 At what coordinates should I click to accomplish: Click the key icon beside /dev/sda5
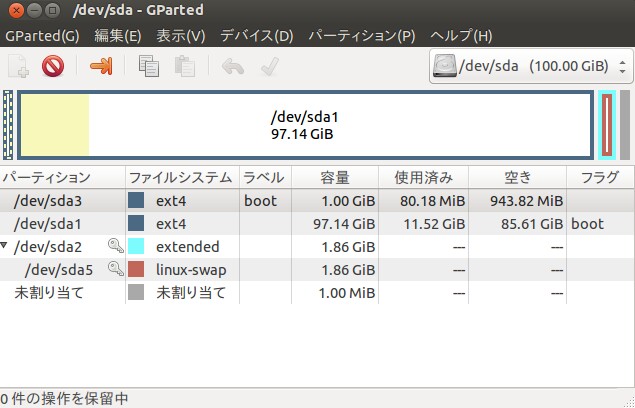tap(115, 269)
